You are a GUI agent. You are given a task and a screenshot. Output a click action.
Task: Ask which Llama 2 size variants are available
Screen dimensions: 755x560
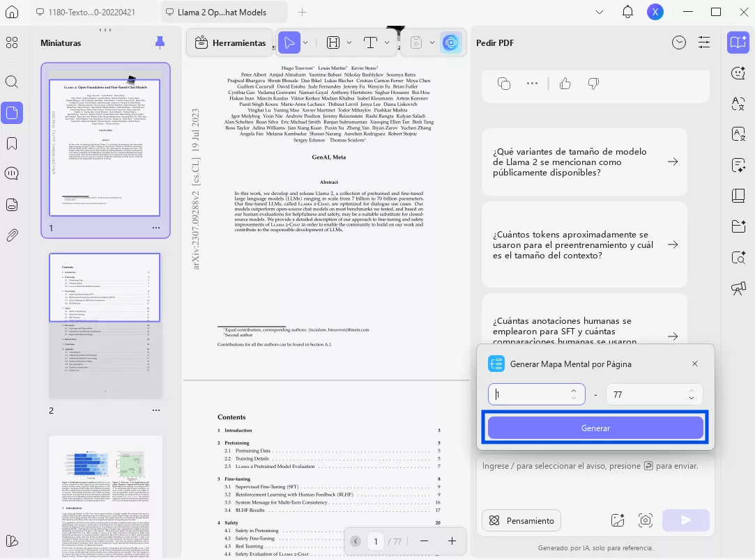[584, 162]
